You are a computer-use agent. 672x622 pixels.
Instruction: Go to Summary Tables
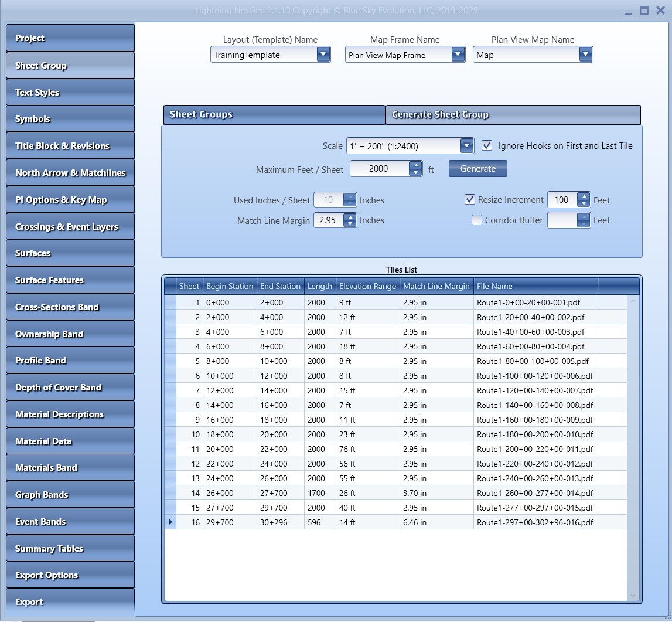[x=70, y=549]
